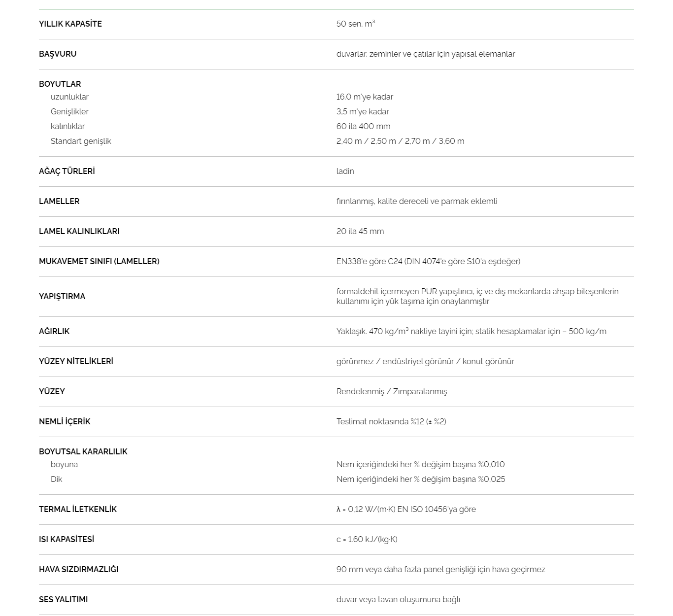Screen dimensions: 673x616
Task: Click the YAPIŞTIRMA row heading
Action: click(x=62, y=296)
